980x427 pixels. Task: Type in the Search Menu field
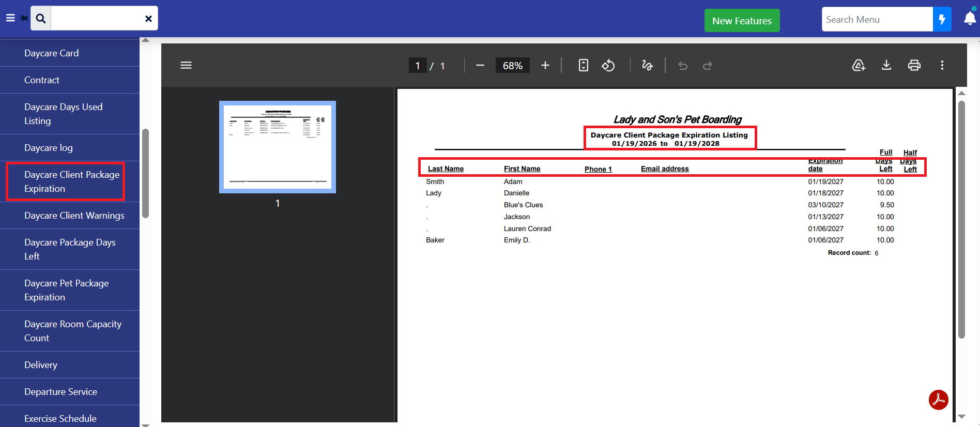(877, 20)
